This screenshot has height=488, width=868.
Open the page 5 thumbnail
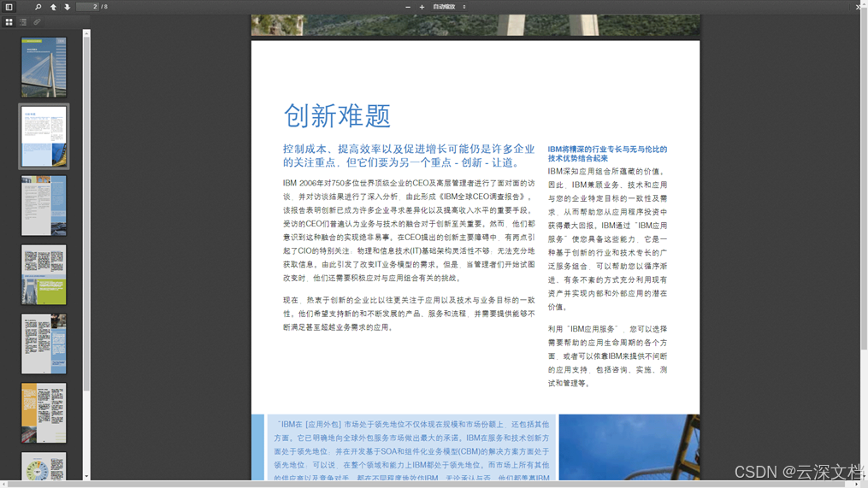[44, 344]
